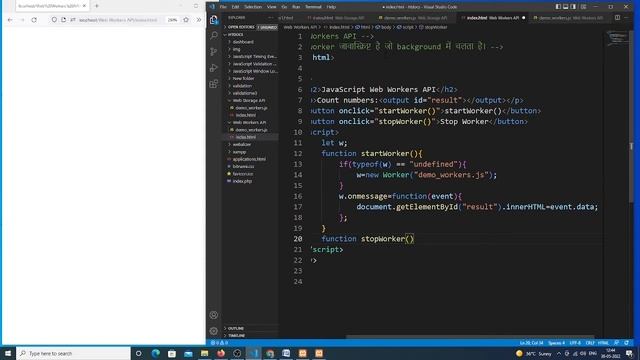Close the current browser tab
Viewport: 640px width, 360px height.
pyautogui.click(x=84, y=6)
